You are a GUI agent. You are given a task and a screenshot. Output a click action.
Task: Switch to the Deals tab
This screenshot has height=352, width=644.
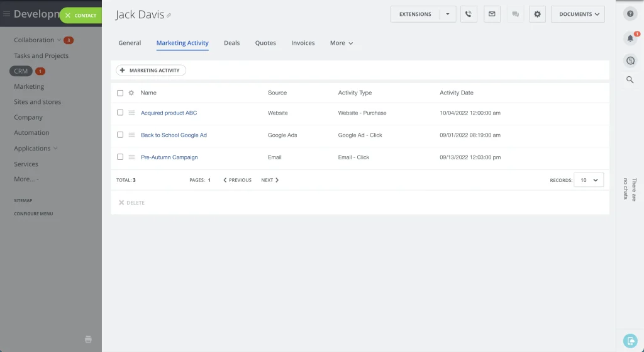click(231, 43)
